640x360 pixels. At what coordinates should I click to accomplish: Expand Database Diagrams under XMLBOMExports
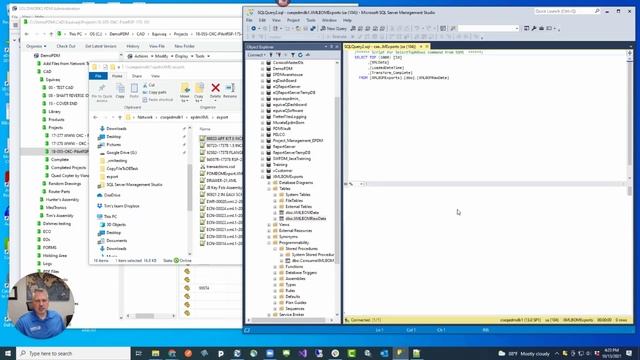pyautogui.click(x=269, y=182)
